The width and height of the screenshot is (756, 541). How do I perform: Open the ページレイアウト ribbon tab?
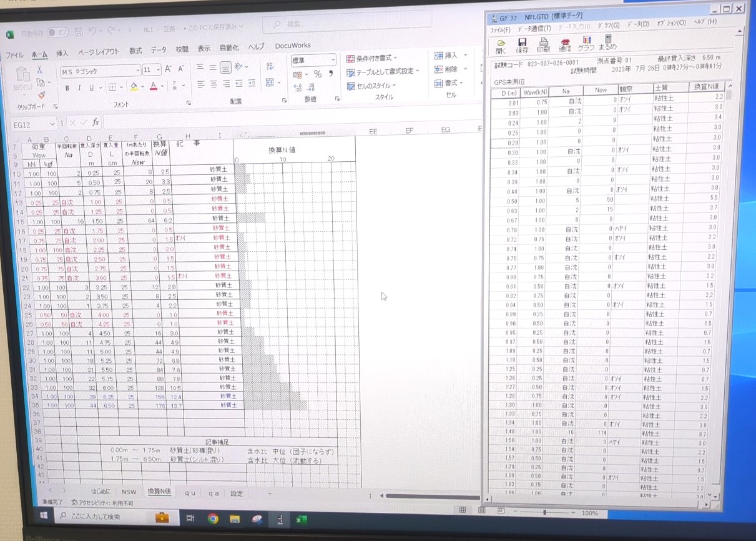[x=98, y=52]
